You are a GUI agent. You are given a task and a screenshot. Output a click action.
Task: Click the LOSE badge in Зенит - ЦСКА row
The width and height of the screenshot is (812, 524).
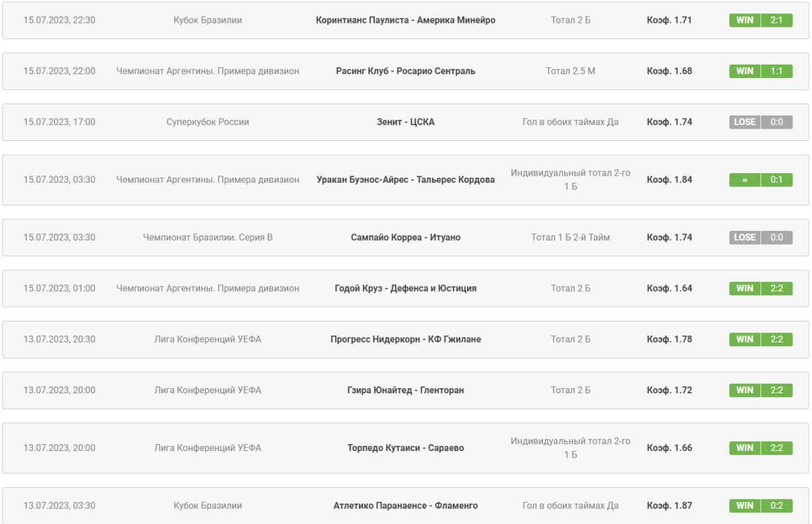745,122
